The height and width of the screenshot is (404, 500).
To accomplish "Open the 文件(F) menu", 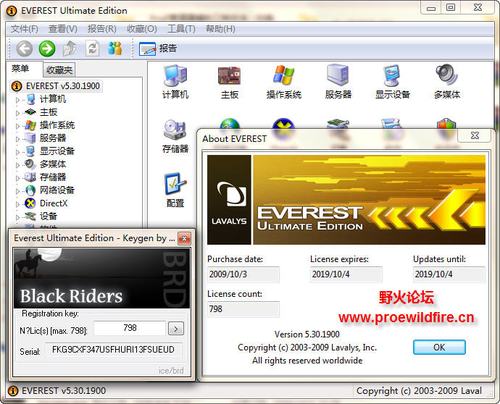I will pyautogui.click(x=24, y=29).
